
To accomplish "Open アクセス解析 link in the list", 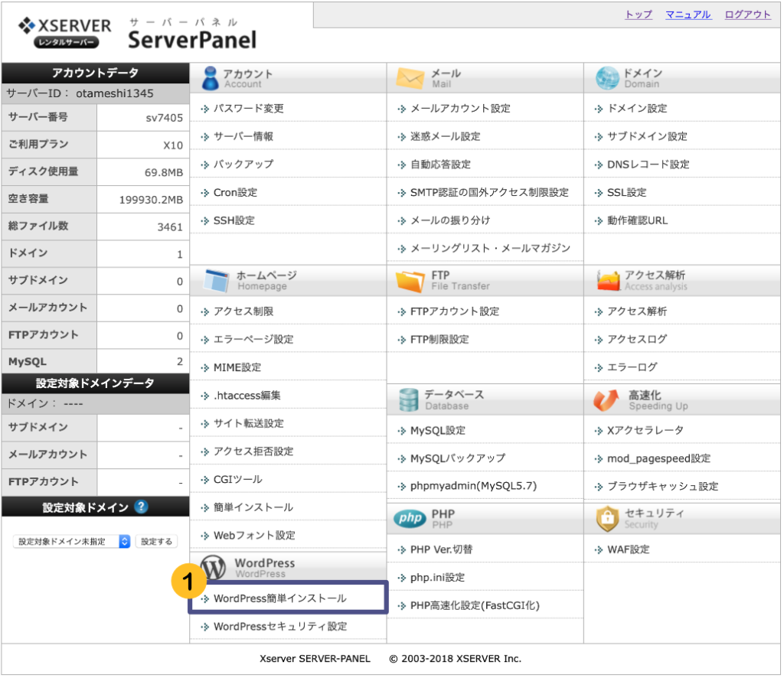I will [x=637, y=311].
